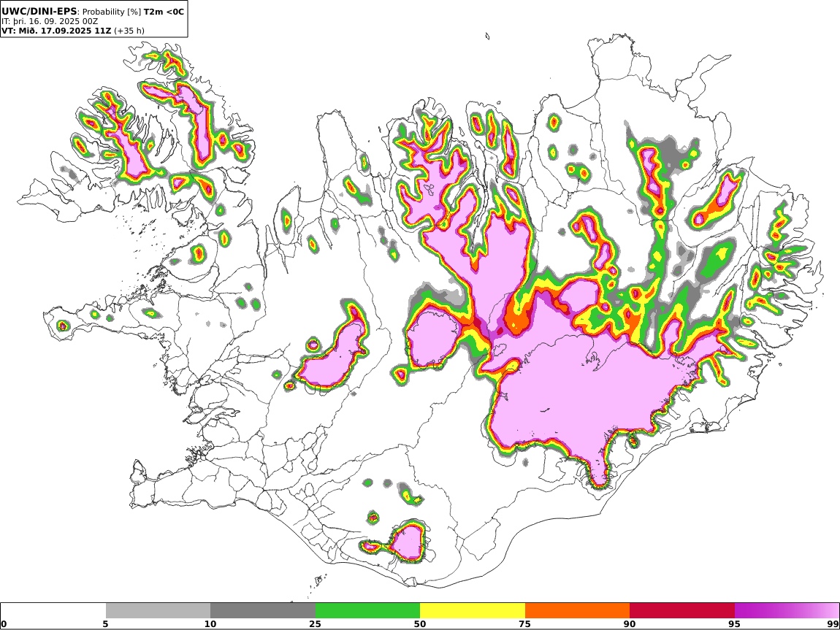Click the orange 75–90 colorbar segment
The image size is (840, 630).
click(578, 611)
